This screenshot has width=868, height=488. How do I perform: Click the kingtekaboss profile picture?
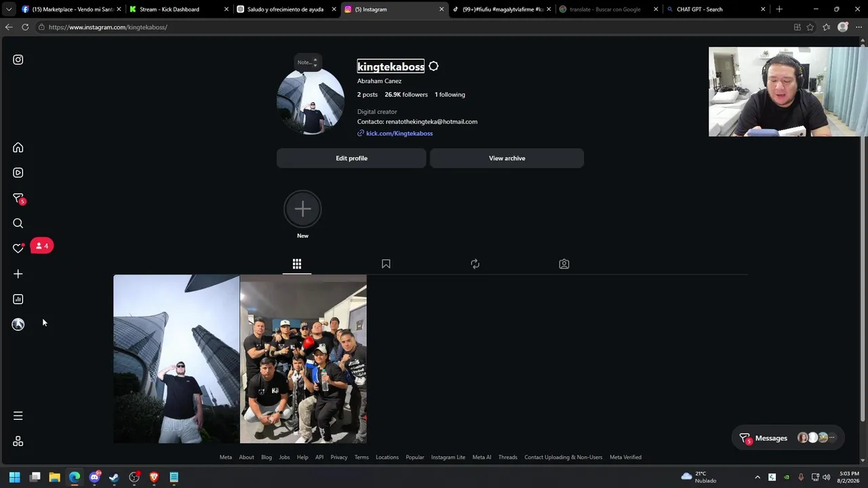click(x=311, y=100)
